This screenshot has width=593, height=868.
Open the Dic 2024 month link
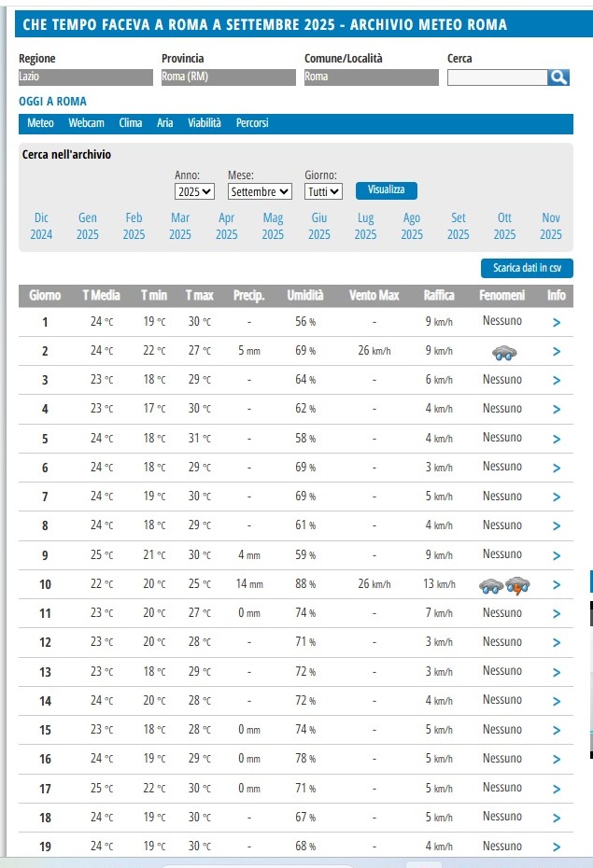[x=41, y=226]
